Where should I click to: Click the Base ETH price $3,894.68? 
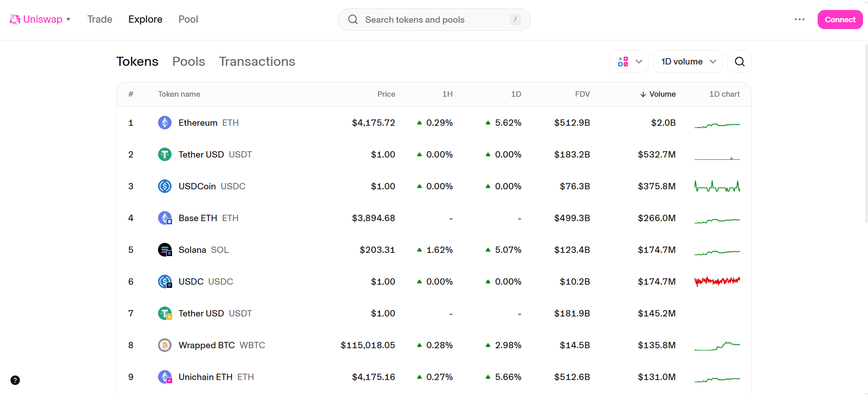[374, 218]
